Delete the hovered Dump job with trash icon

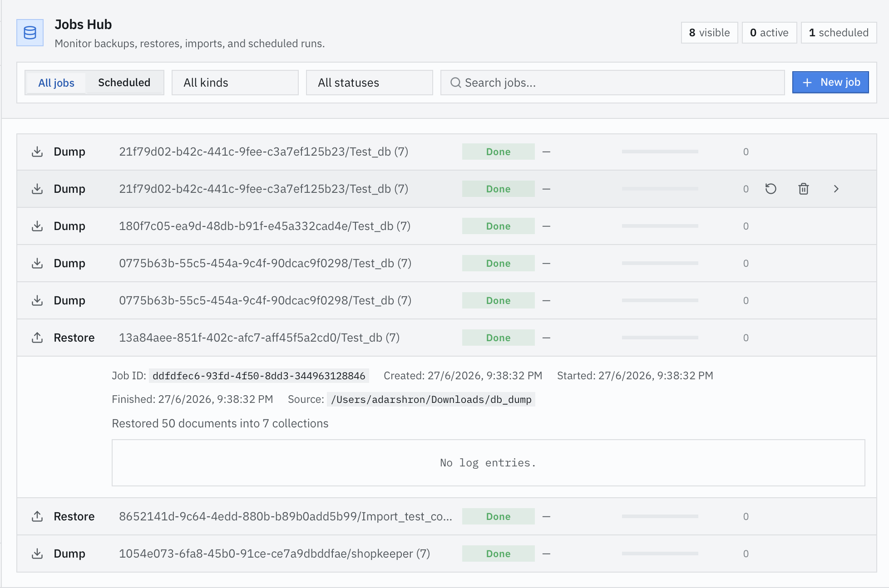(804, 189)
